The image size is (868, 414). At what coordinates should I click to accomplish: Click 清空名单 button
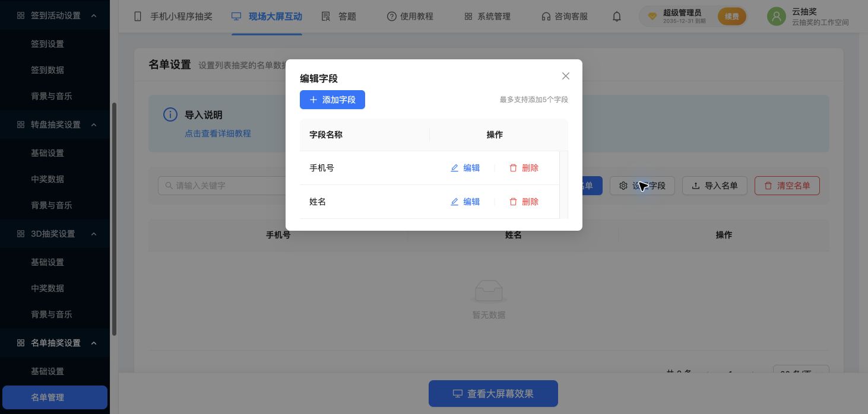click(x=787, y=186)
